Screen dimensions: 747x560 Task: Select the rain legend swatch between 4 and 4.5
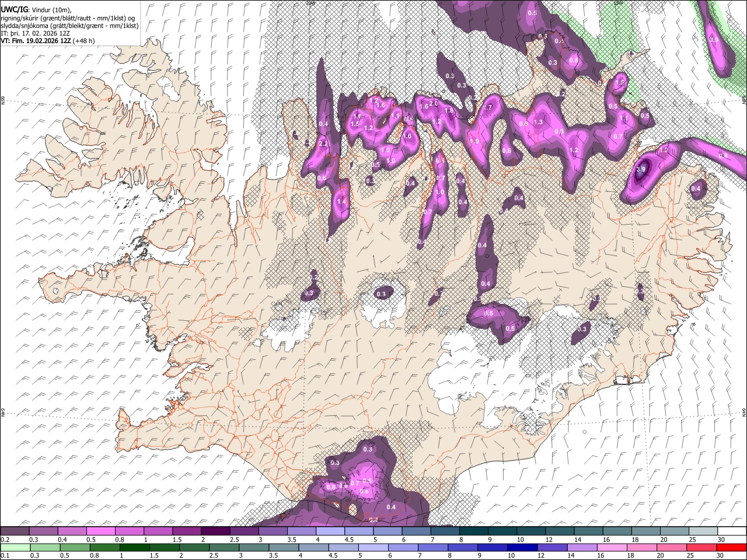[x=314, y=547]
